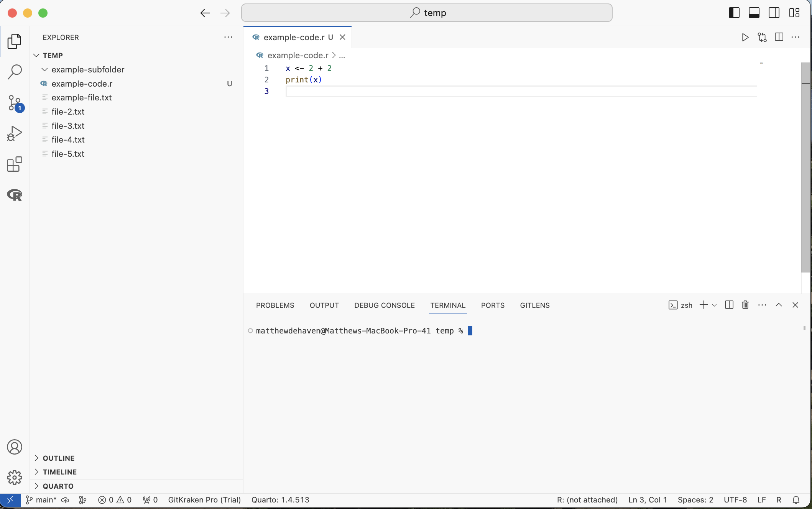812x509 pixels.
Task: Split the terminal panel
Action: (x=729, y=305)
